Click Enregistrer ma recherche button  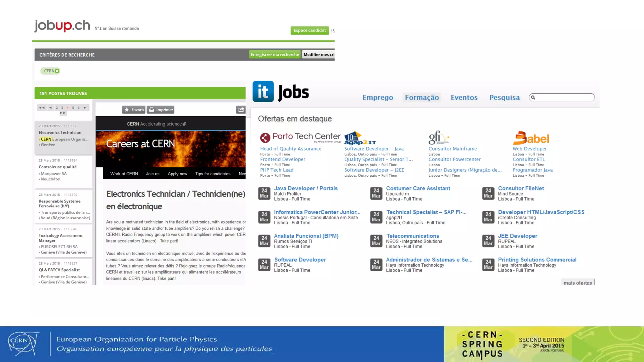pyautogui.click(x=275, y=55)
